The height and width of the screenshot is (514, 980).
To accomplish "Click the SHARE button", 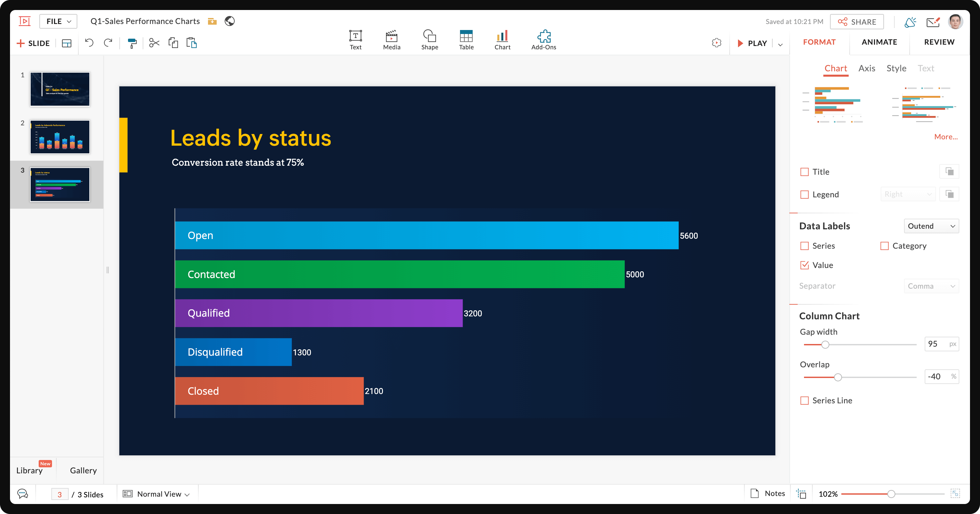I will 857,22.
